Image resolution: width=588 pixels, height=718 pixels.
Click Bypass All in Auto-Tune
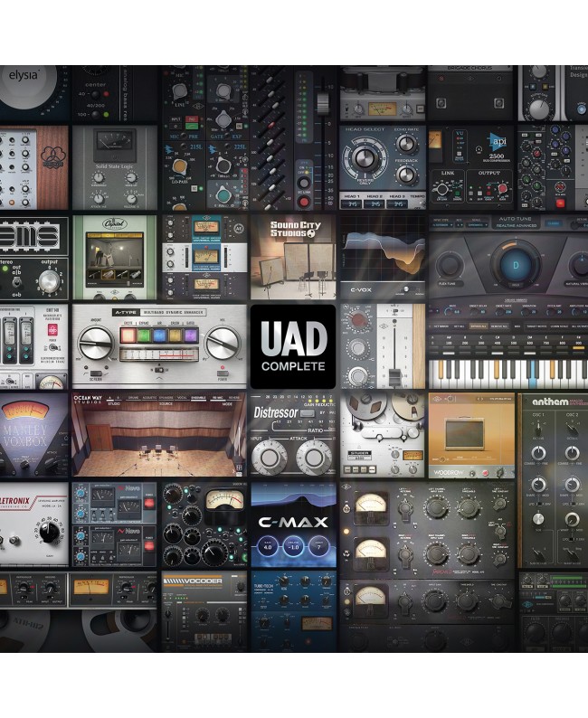[x=479, y=326]
